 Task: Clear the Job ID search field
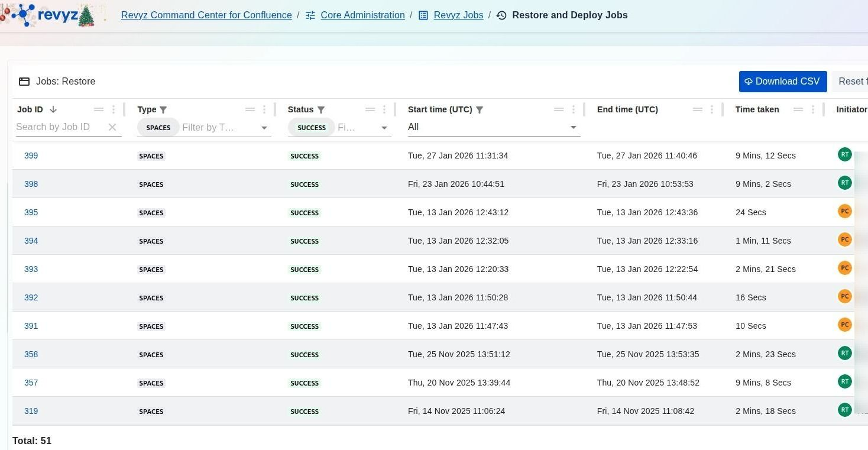(112, 127)
